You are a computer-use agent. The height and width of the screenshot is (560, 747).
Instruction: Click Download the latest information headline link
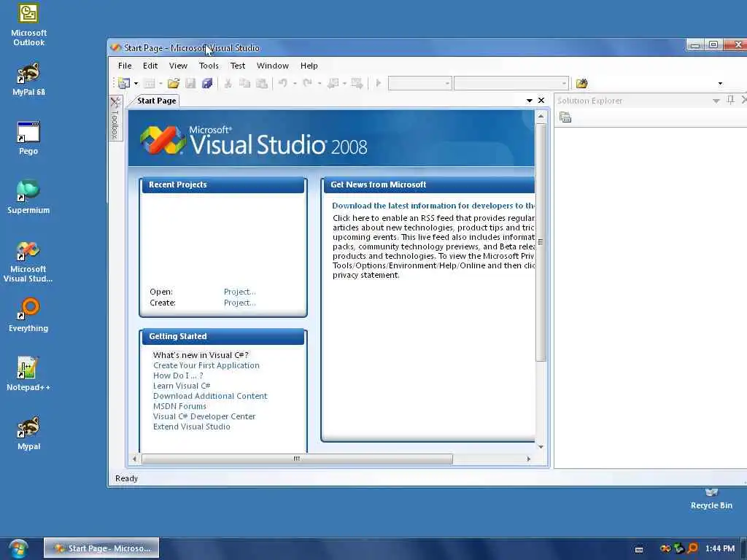(x=433, y=206)
